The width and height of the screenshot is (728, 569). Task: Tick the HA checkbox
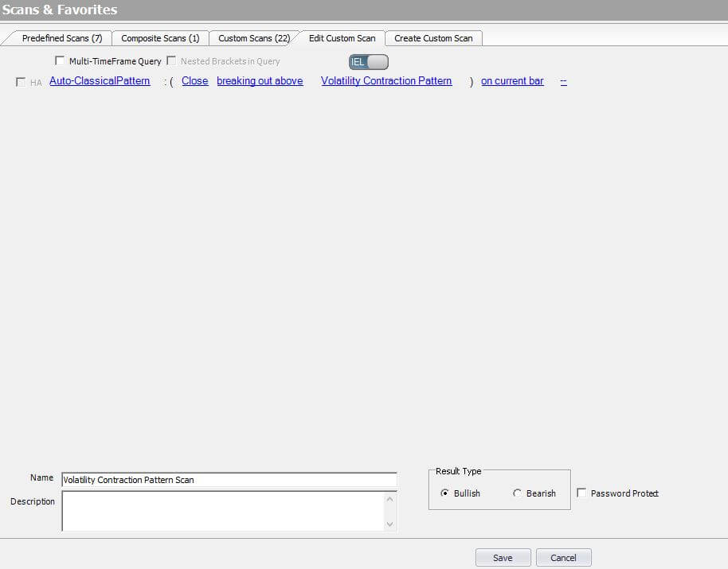click(21, 82)
